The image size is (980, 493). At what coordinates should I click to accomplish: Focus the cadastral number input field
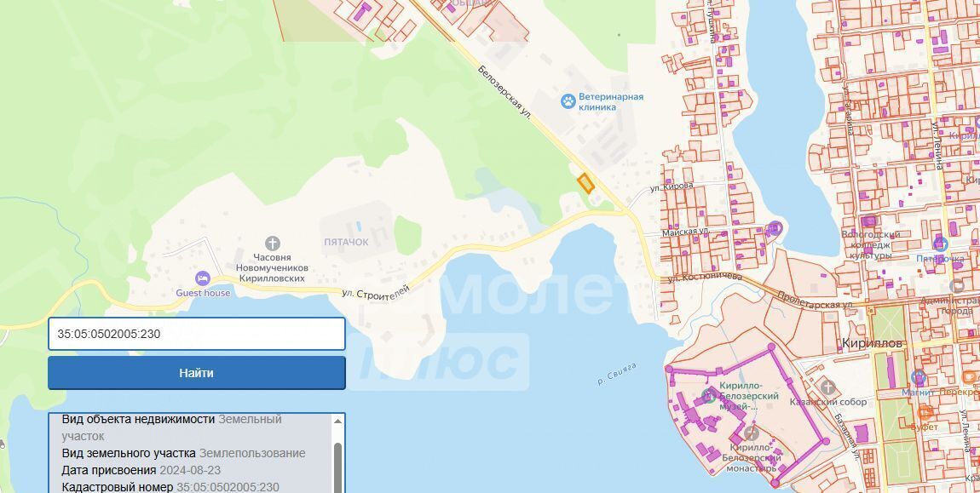196,334
